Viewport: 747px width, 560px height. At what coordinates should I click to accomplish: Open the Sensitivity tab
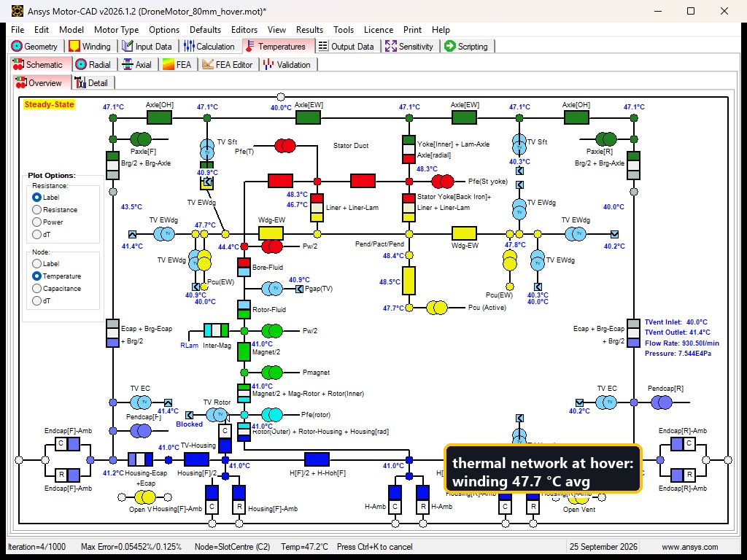(410, 46)
